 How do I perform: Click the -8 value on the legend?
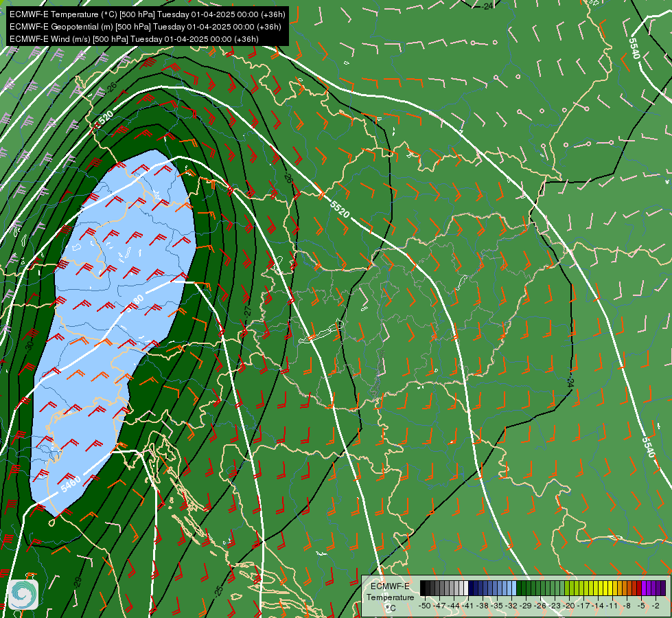pyautogui.click(x=627, y=606)
